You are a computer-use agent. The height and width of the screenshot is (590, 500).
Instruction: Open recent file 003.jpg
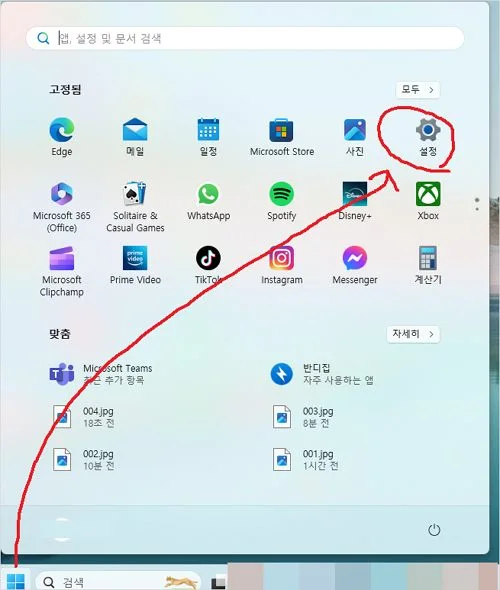click(303, 417)
